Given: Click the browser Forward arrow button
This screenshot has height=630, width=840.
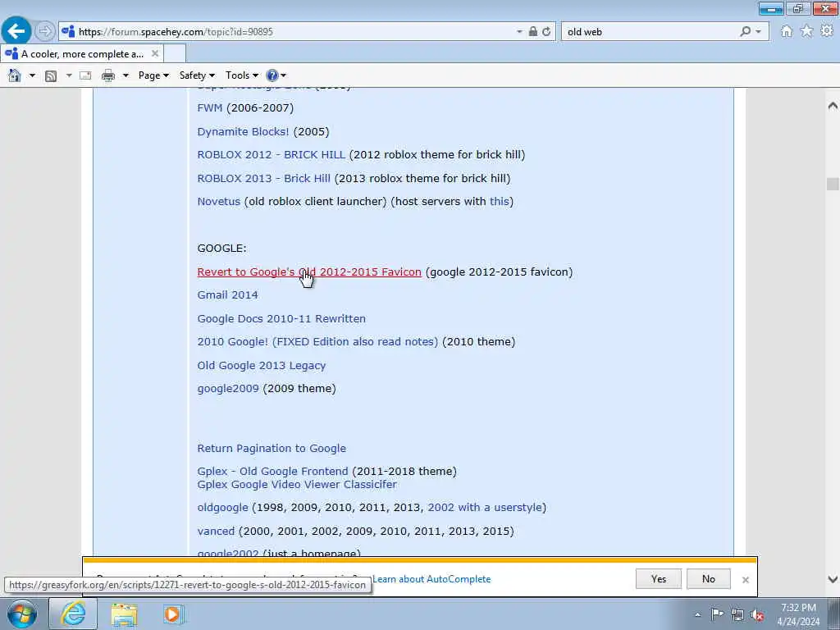Looking at the screenshot, I should click(45, 31).
